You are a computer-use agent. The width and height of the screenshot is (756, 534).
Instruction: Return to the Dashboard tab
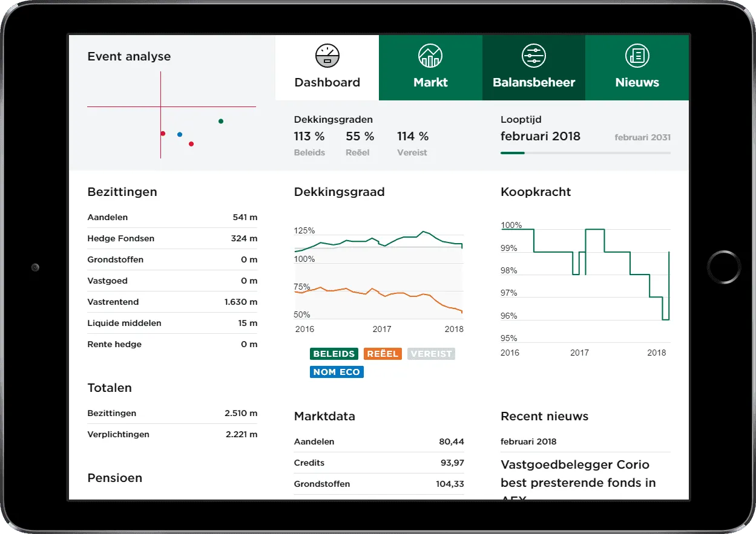click(327, 82)
